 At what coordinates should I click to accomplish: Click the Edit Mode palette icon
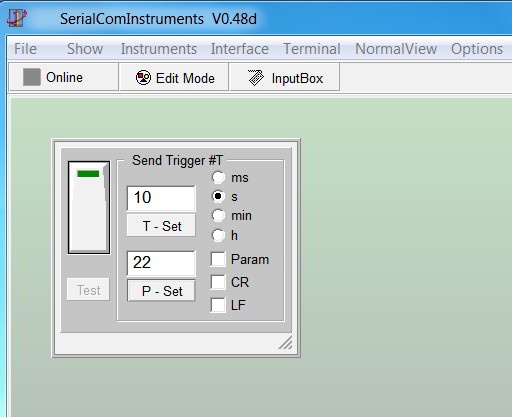(x=143, y=78)
